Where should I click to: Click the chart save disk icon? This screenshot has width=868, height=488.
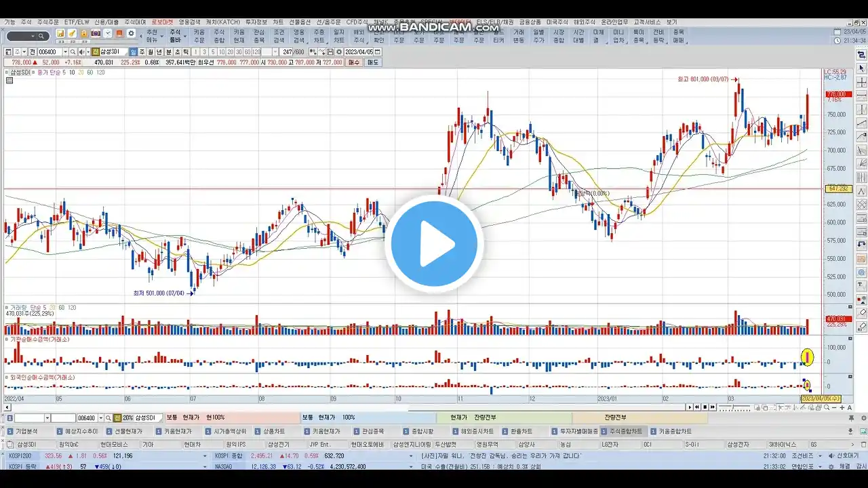(x=330, y=52)
